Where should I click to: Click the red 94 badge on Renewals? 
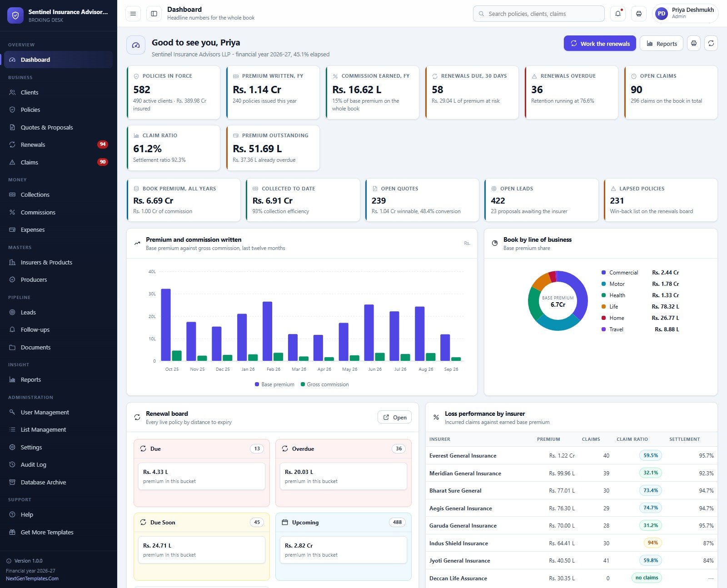pos(103,145)
